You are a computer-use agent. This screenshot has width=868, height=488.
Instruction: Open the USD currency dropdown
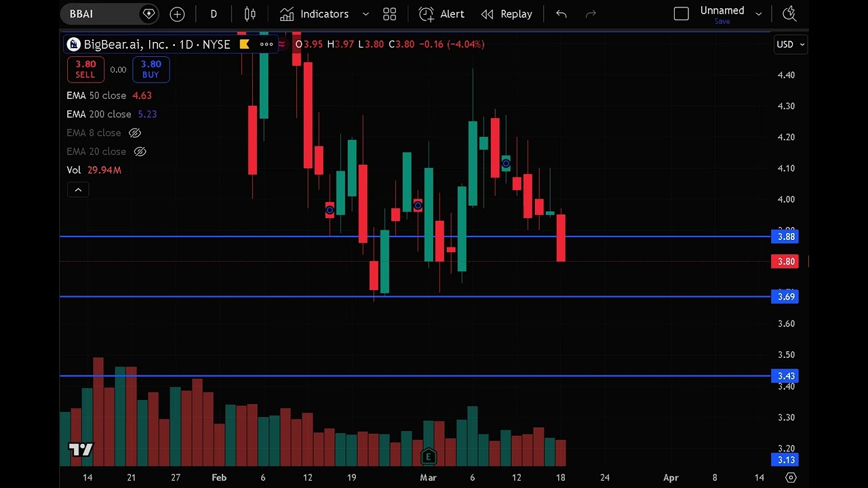click(x=790, y=44)
